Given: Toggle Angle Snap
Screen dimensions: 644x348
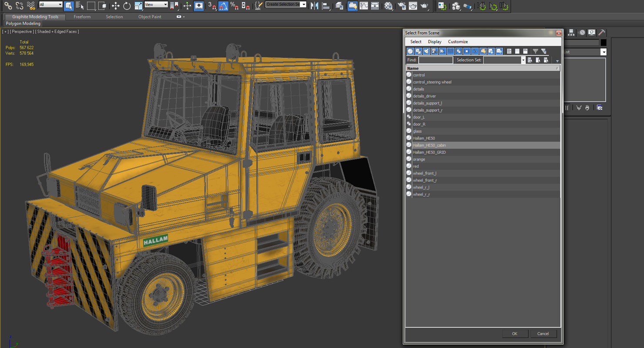Looking at the screenshot, I should click(223, 6).
